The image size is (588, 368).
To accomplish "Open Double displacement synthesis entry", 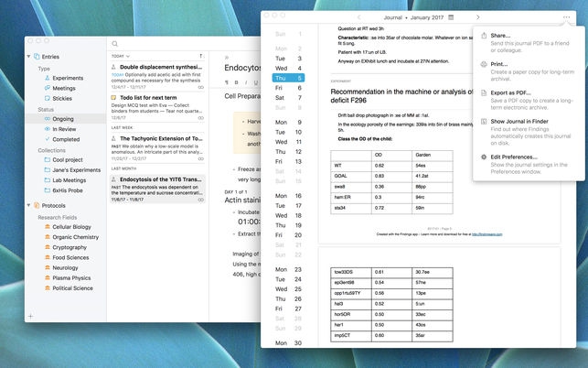I will point(157,77).
